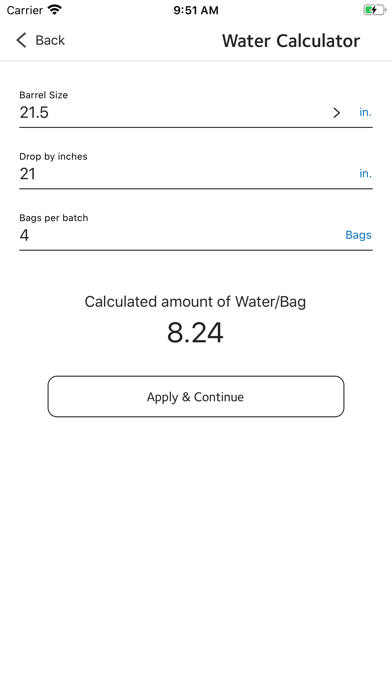Tap the Barrel Size field label
This screenshot has width=392, height=696.
coord(44,95)
